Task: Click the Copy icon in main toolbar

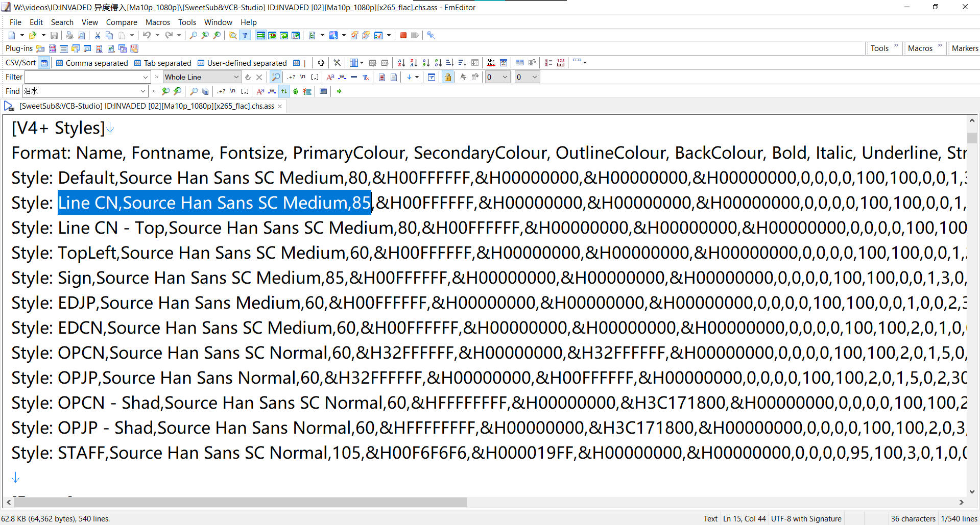Action: pos(109,35)
